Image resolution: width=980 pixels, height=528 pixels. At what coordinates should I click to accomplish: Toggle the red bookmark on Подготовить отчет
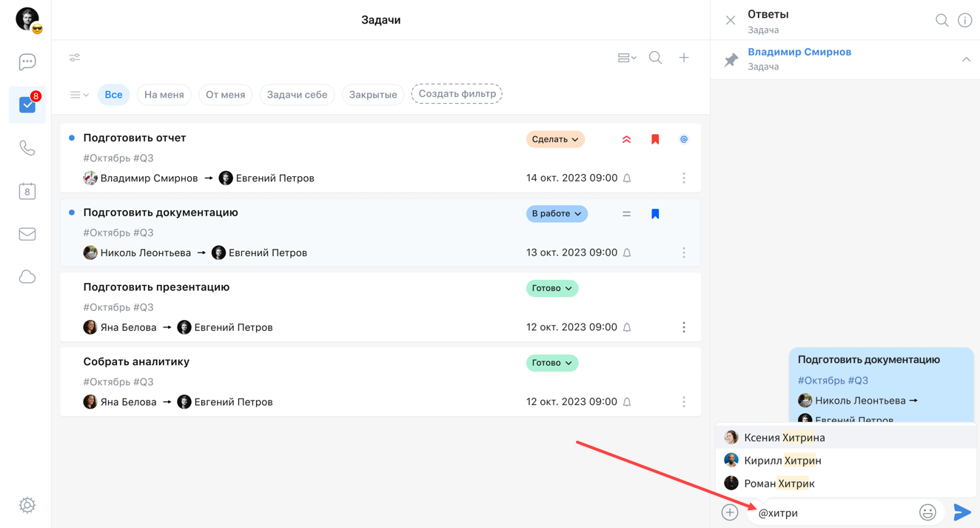(655, 139)
